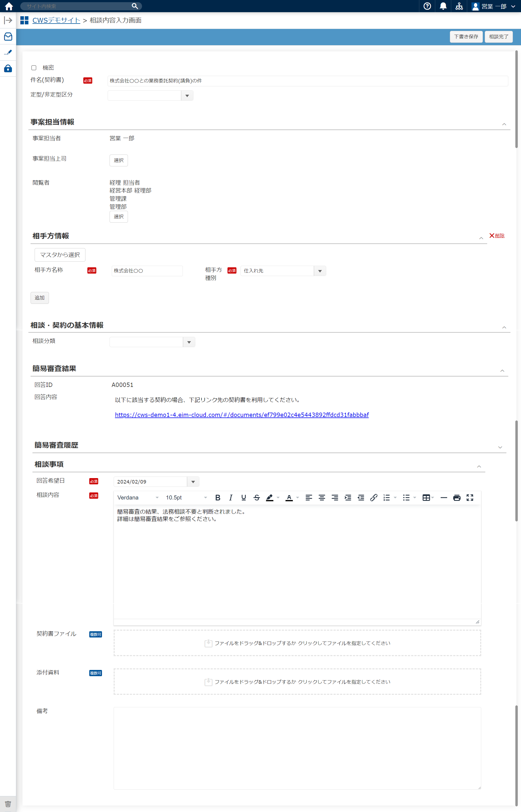Check the 機密 checkbox
Viewport: 521px width, 812px height.
pos(34,68)
